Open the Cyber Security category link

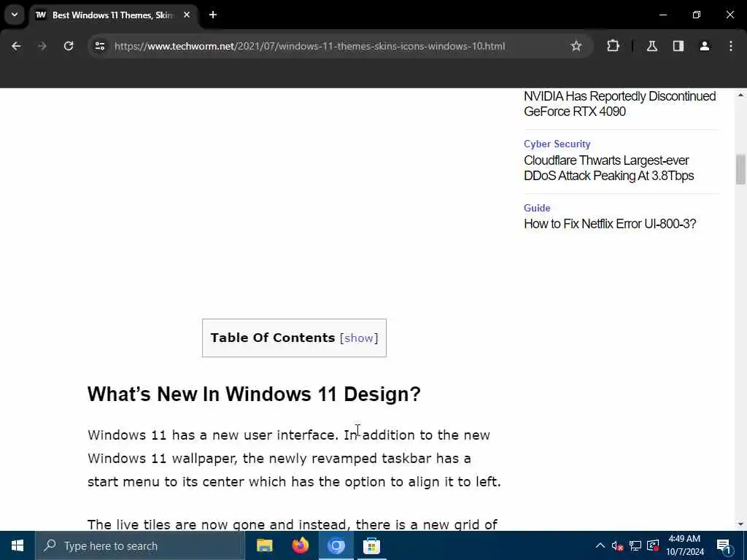click(557, 144)
